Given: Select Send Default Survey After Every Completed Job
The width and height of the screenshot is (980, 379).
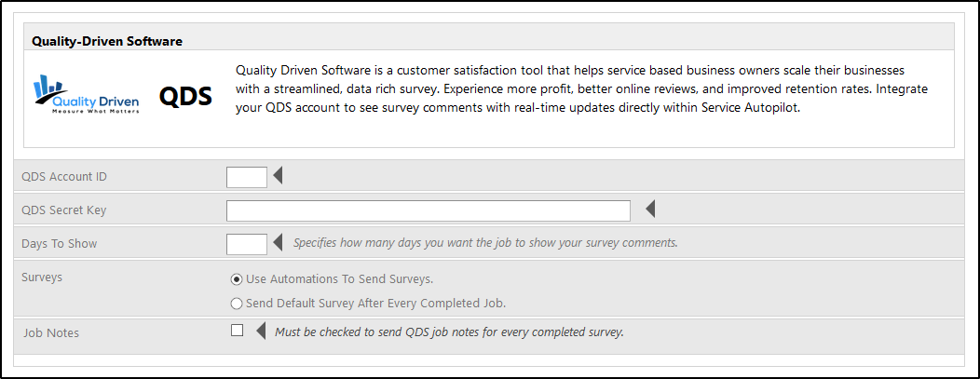Looking at the screenshot, I should click(x=237, y=303).
